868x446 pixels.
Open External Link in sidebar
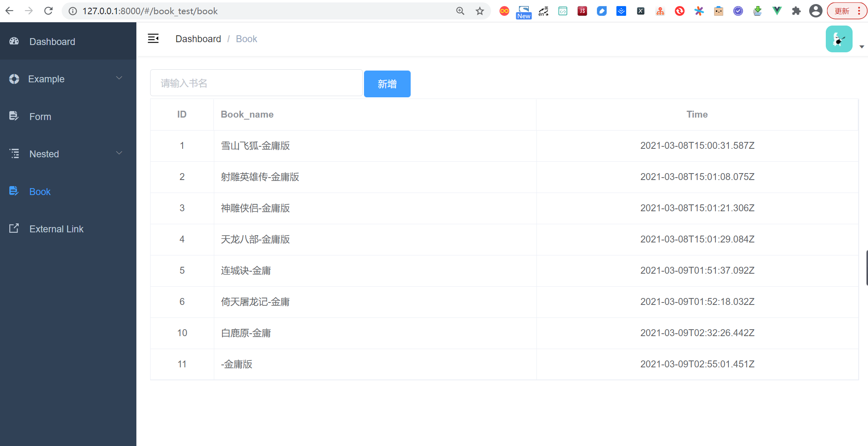(68, 229)
